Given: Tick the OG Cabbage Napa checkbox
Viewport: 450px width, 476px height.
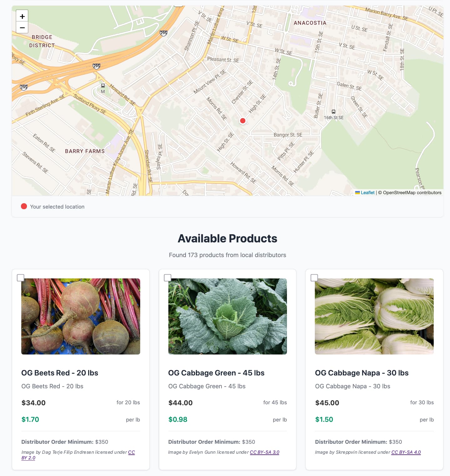Looking at the screenshot, I should [314, 278].
